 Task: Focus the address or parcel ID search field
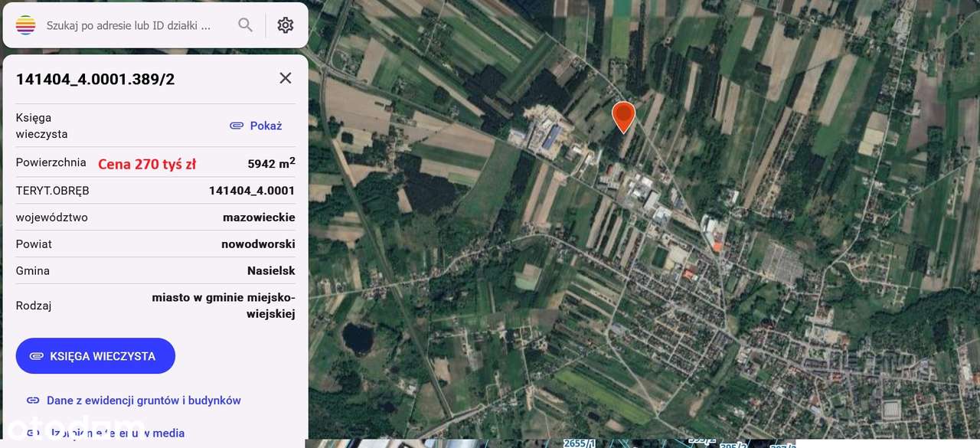pos(129,25)
